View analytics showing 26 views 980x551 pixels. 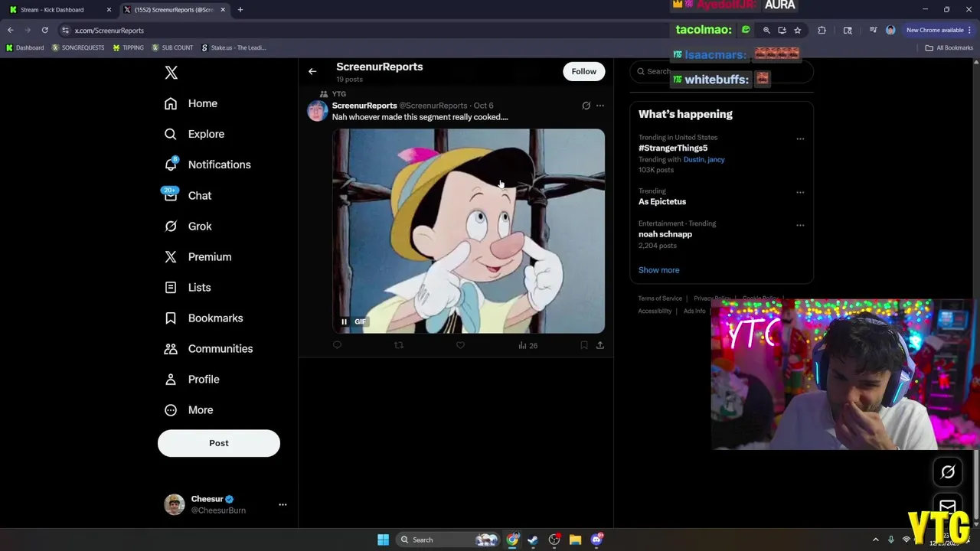pos(528,345)
